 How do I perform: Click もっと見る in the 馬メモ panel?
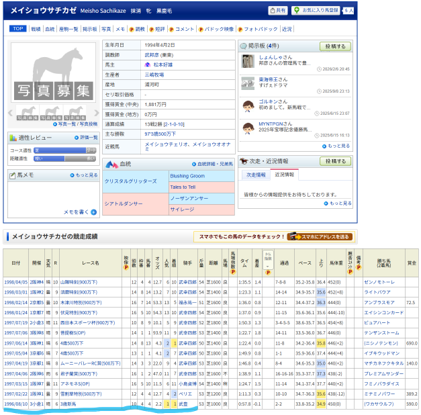coord(84,175)
